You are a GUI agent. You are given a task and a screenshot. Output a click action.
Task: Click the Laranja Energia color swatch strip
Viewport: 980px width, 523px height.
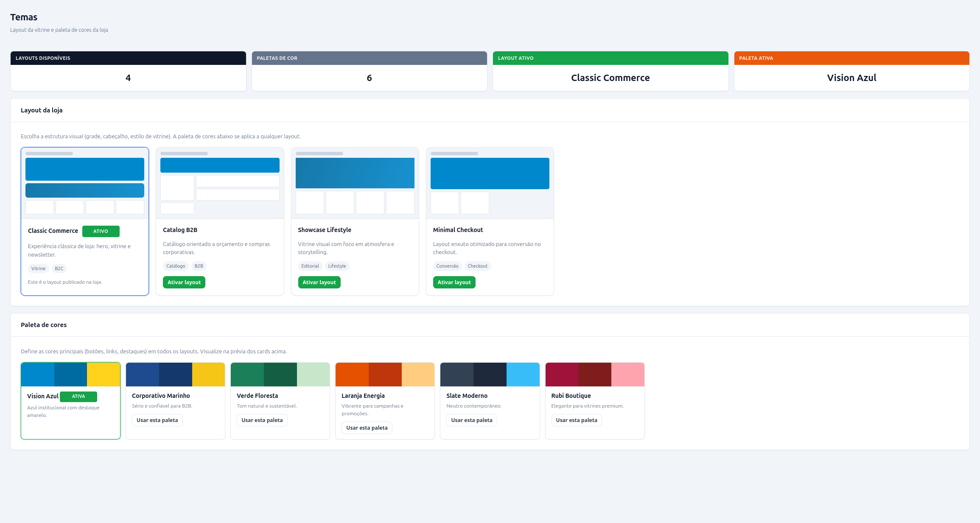[385, 375]
